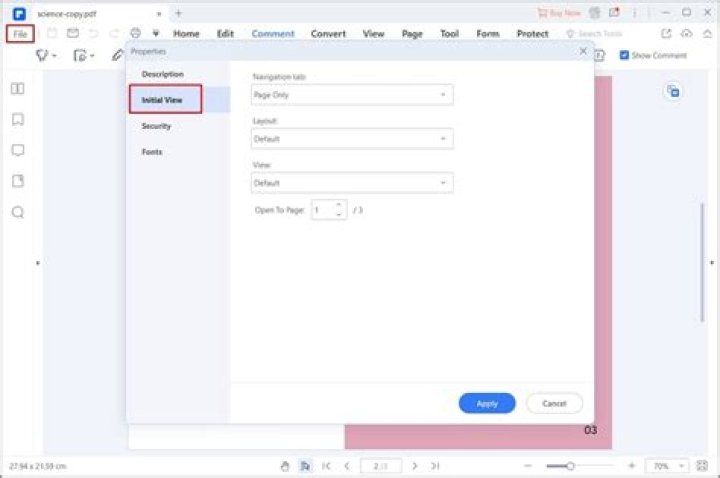Go to next page

(x=415, y=466)
